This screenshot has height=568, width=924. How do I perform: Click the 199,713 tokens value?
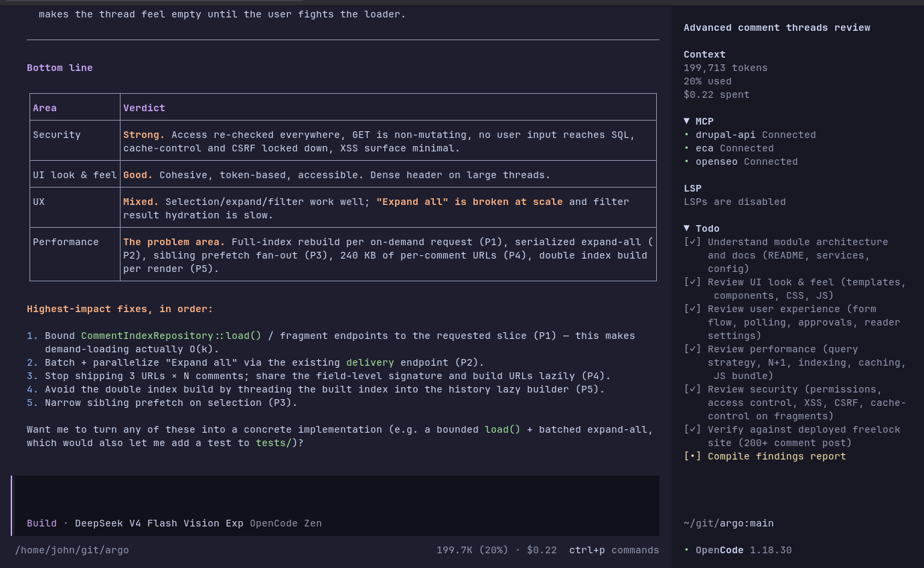tap(726, 68)
